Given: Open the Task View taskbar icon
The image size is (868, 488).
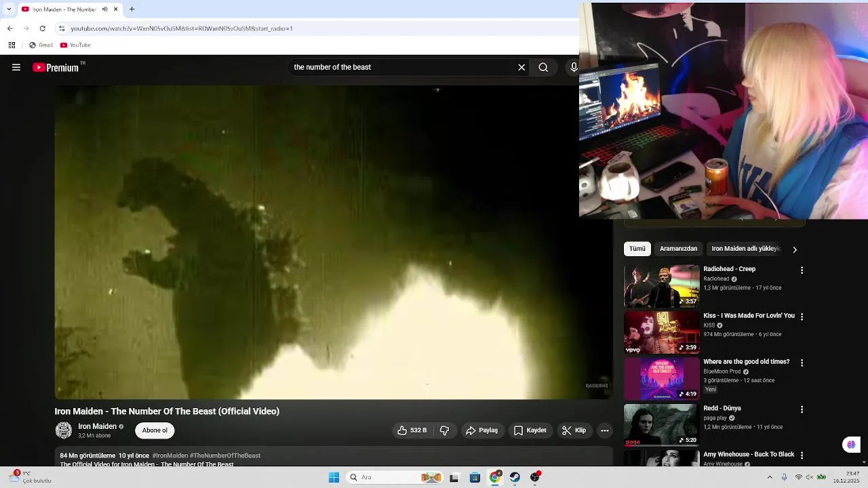Looking at the screenshot, I should pyautogui.click(x=454, y=477).
